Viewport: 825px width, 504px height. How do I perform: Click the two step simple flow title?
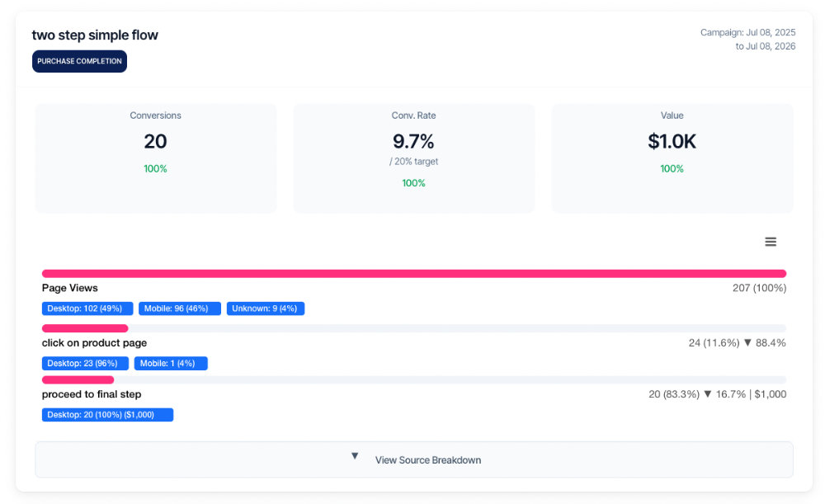[95, 35]
